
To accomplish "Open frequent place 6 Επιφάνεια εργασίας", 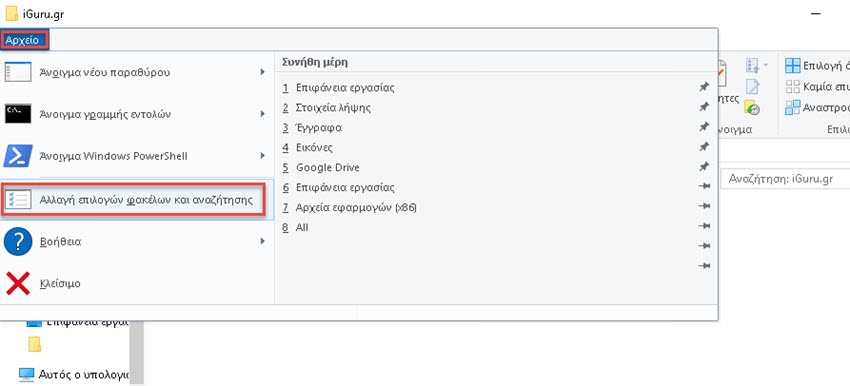I will (x=497, y=188).
